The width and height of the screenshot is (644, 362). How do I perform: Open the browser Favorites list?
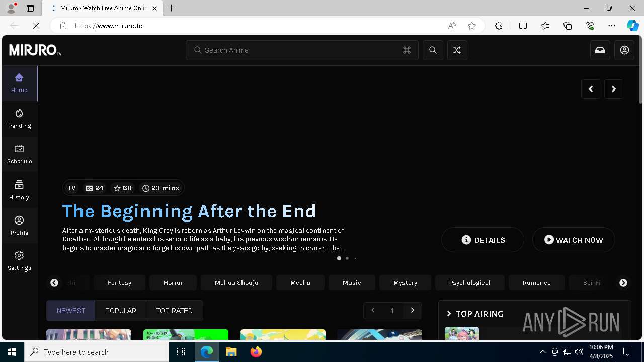[x=545, y=26]
